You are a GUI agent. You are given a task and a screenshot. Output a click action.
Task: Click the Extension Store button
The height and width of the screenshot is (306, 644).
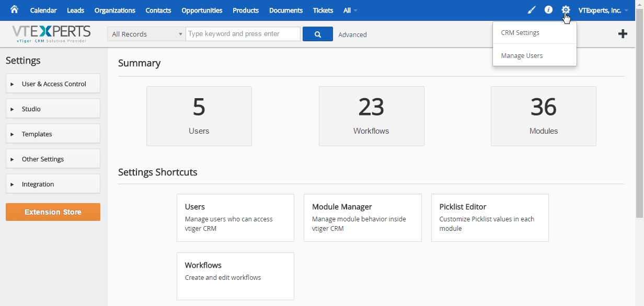[x=53, y=212]
